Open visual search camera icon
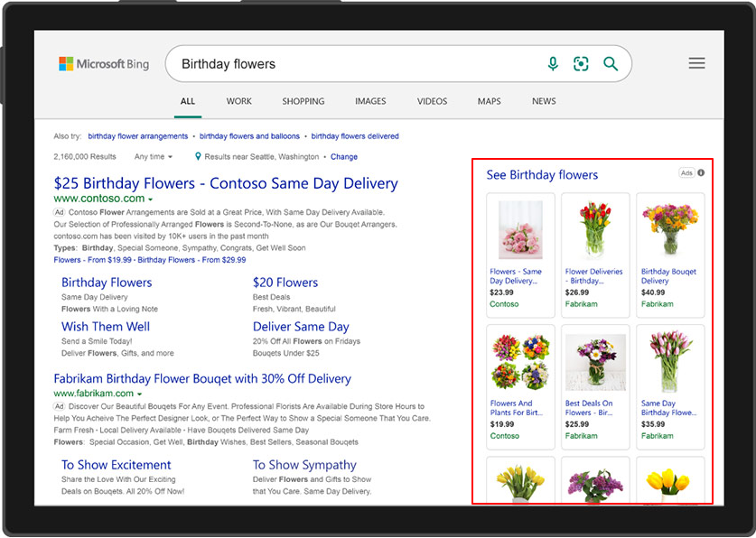756x538 pixels. coord(581,64)
